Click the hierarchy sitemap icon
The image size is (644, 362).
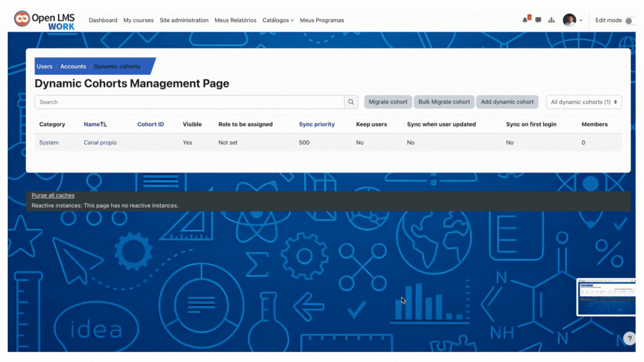551,20
